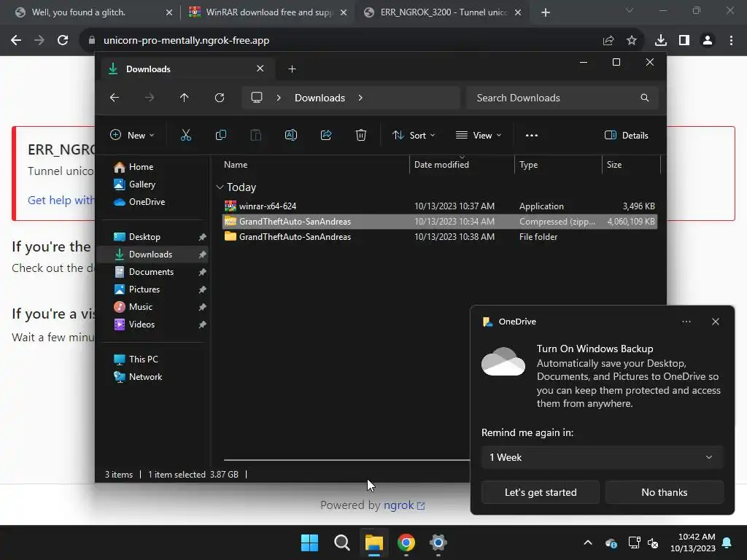Show hidden system tray icons

pyautogui.click(x=588, y=542)
